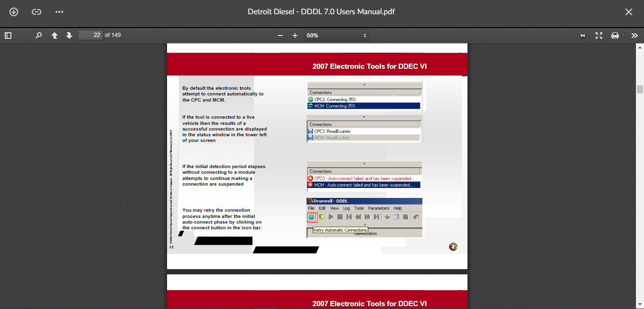
Task: Select the 'MCM: ReadEcuInfo' row
Action: [x=364, y=138]
